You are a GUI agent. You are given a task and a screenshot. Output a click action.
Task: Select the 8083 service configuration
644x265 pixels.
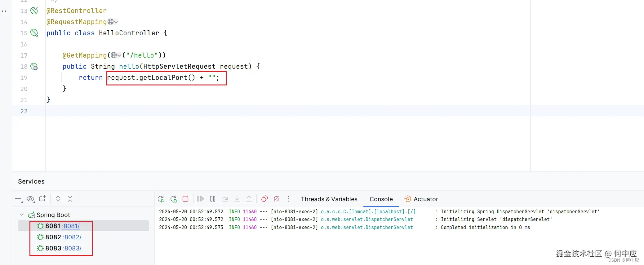coord(53,248)
